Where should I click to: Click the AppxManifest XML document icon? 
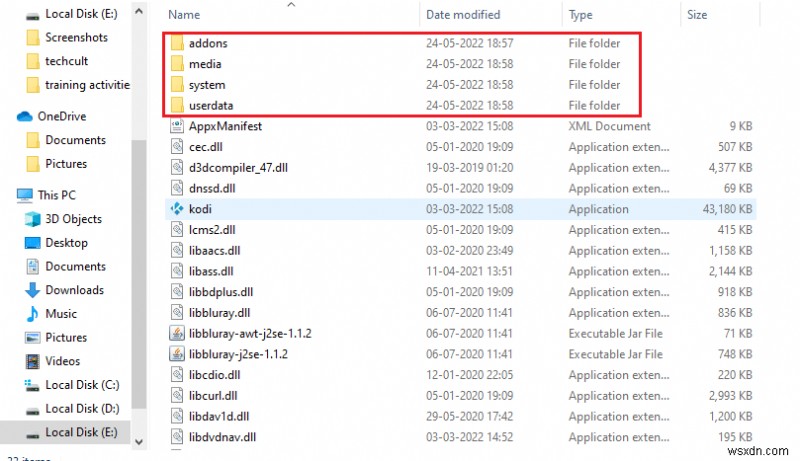coord(175,126)
